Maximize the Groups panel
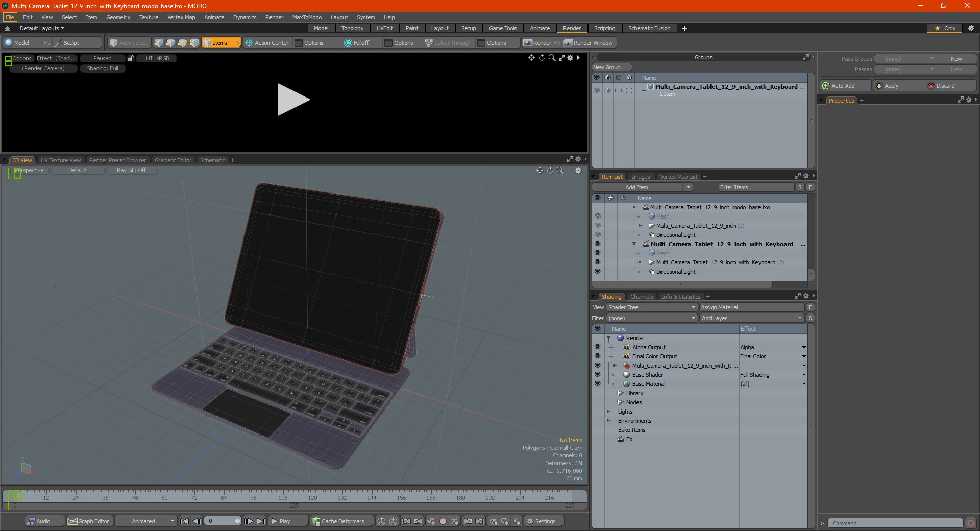Viewport: 980px width, 531px height. (805, 57)
